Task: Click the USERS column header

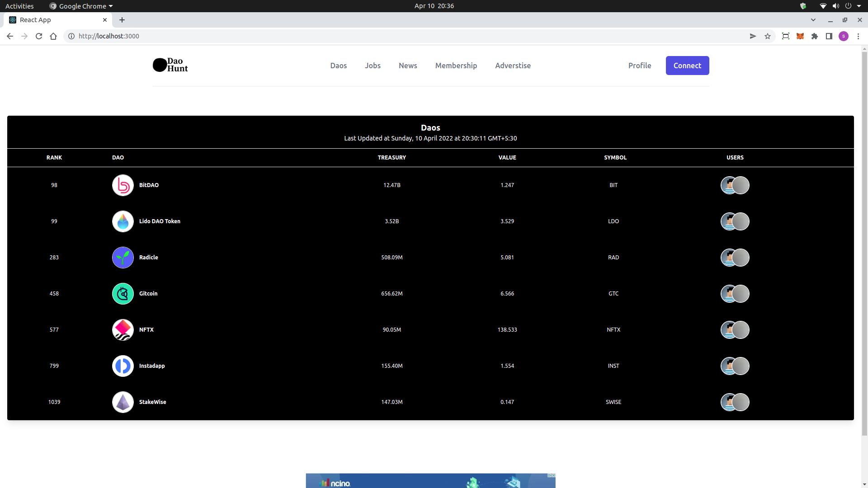Action: (735, 158)
